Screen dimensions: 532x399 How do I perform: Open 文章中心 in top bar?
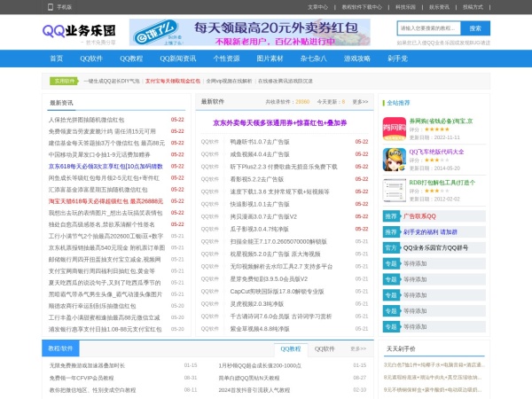[317, 7]
